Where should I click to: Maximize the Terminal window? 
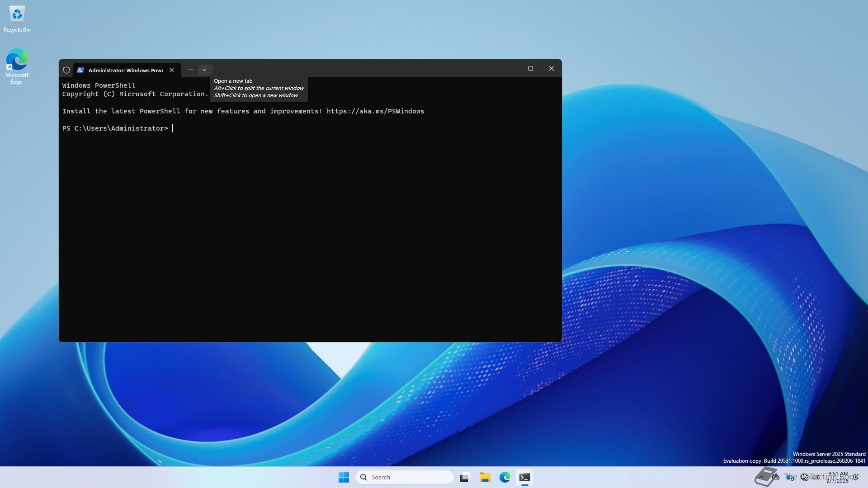coord(531,68)
